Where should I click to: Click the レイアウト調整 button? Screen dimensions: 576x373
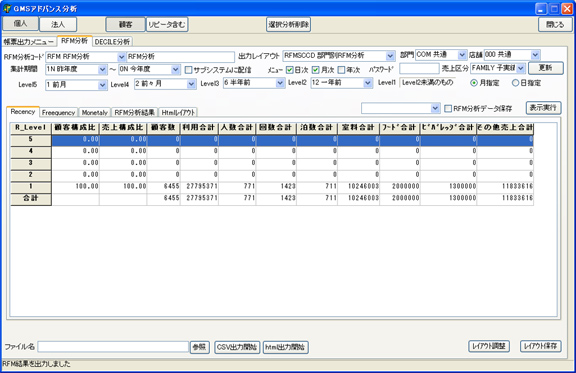[489, 346]
